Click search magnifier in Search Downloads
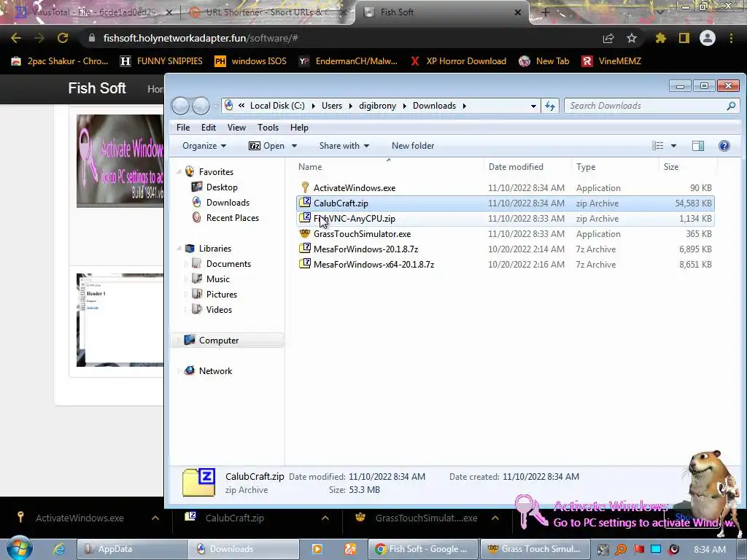Screen dimensions: 747x560 coord(731,106)
